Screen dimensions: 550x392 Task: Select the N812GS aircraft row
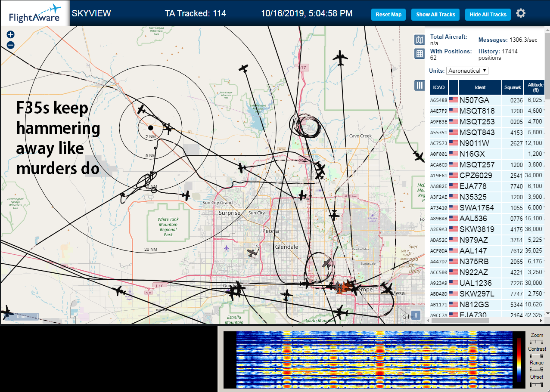coord(487,304)
